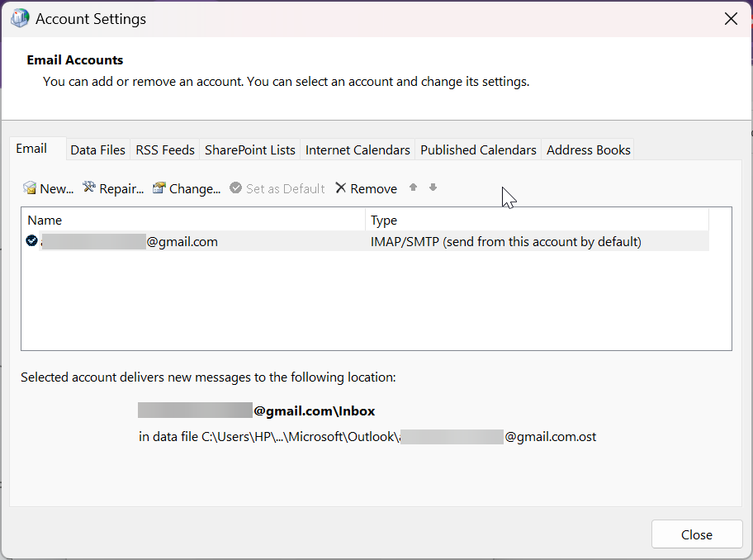Image resolution: width=753 pixels, height=560 pixels.
Task: Open the Published Calendars tab
Action: [478, 149]
